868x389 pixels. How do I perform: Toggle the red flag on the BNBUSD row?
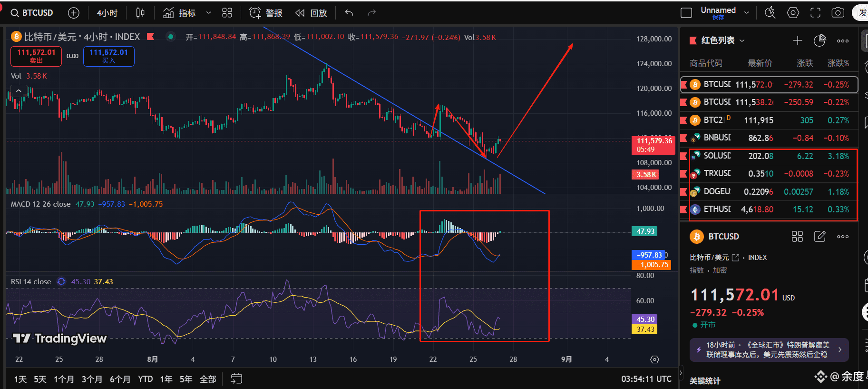tap(684, 138)
